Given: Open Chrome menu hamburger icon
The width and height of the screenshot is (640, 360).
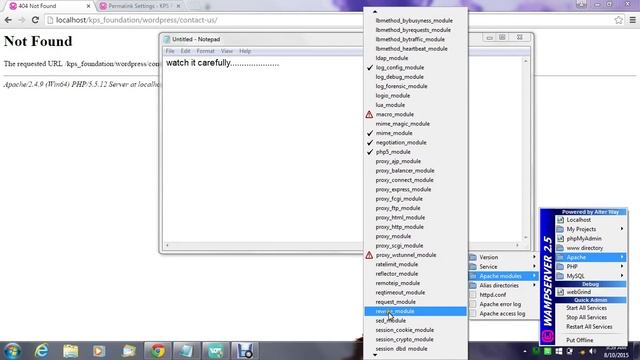Looking at the screenshot, I should 633,20.
